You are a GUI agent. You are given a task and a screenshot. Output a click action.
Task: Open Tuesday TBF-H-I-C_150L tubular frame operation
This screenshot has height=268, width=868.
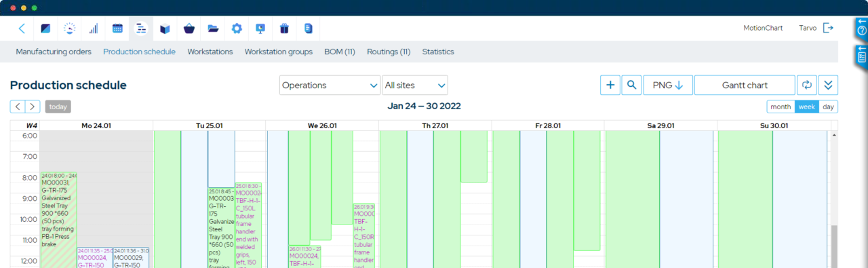(x=248, y=225)
